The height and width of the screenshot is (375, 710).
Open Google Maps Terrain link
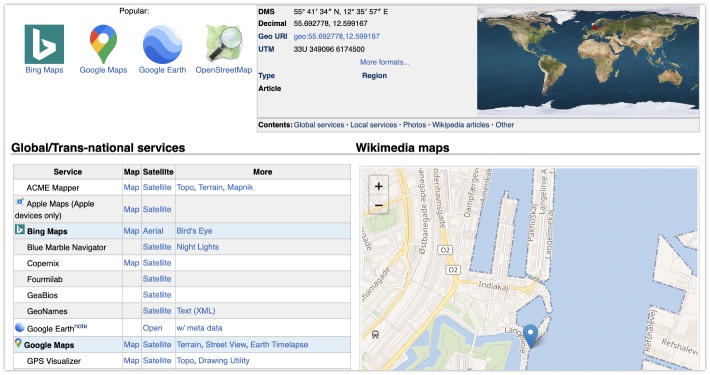click(189, 344)
